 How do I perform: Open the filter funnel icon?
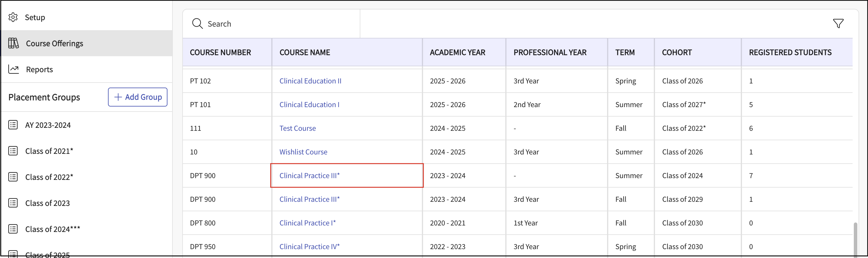(838, 24)
